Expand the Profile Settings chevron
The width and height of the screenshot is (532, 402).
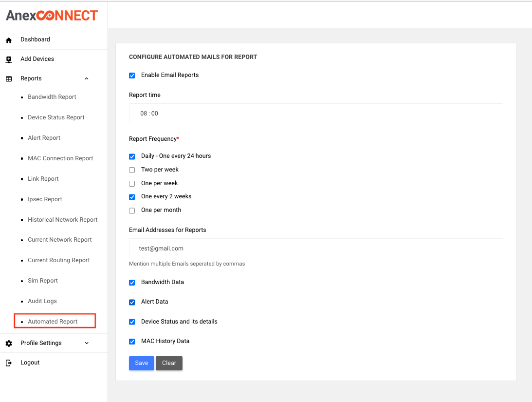point(87,343)
